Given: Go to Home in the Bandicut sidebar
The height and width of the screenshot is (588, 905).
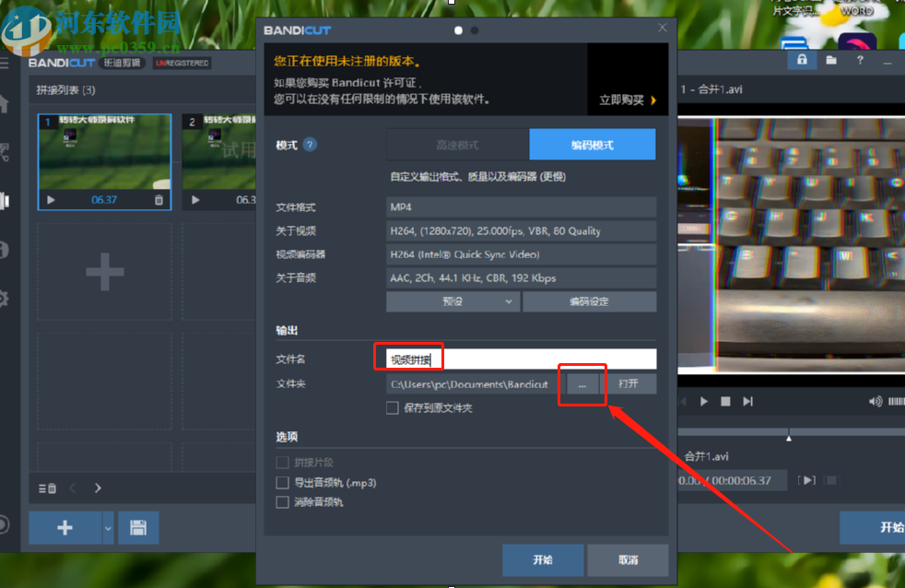Looking at the screenshot, I should 4,104.
